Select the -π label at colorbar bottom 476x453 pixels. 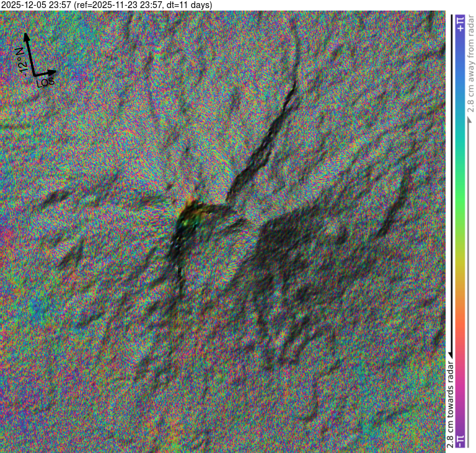point(460,441)
